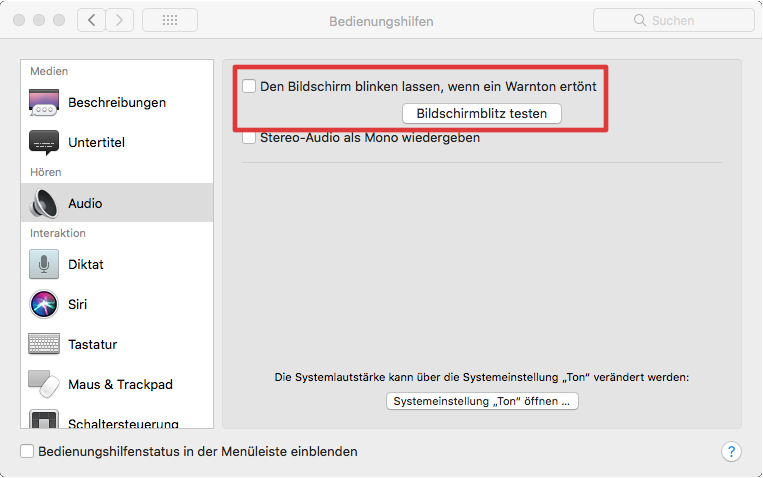Go back with the left arrow
The height and width of the screenshot is (478, 763).
(x=91, y=20)
